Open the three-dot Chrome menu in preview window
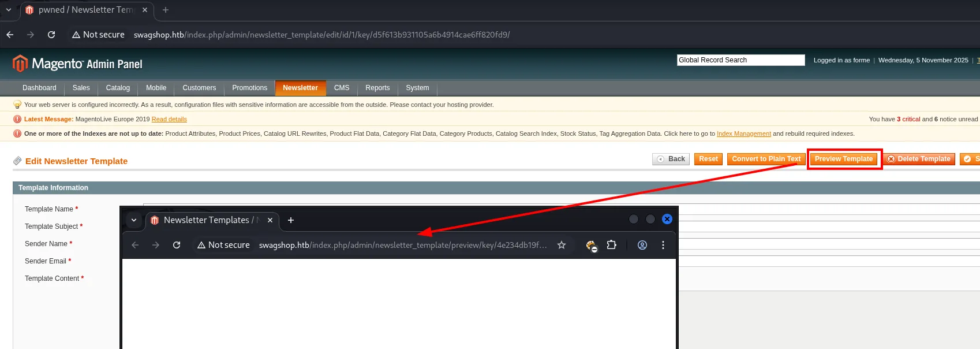The image size is (980, 349). pos(663,245)
